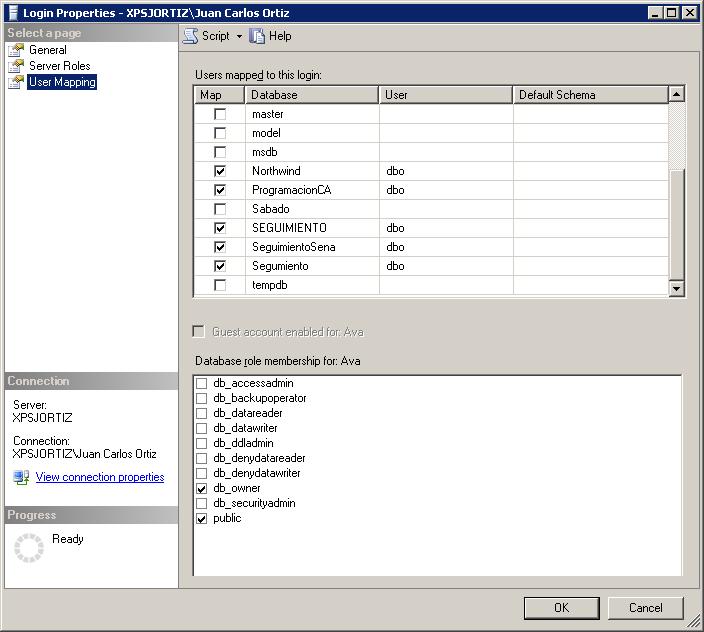
Task: Check the Map box for msdb
Action: (220, 152)
